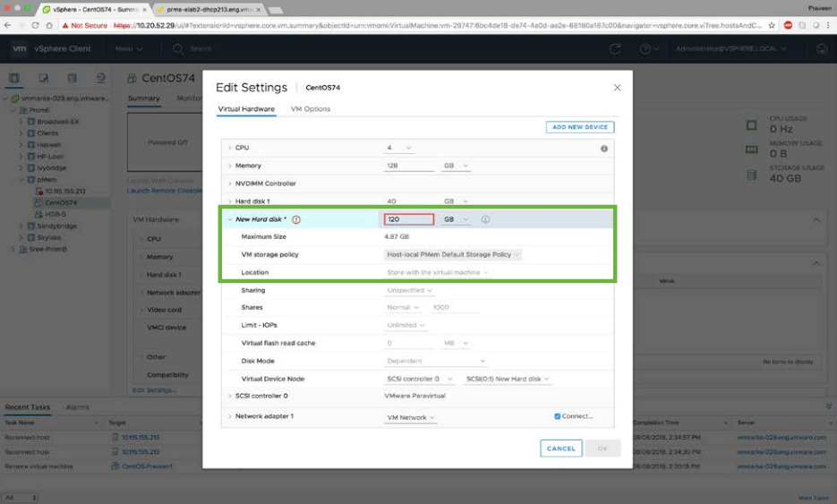This screenshot has height=504, width=837.
Task: Expand the Network adapter 1 row
Action: click(x=229, y=416)
